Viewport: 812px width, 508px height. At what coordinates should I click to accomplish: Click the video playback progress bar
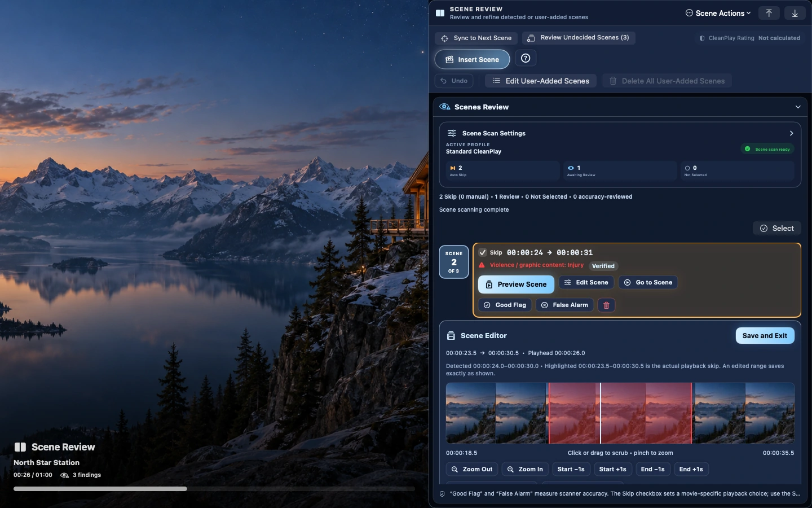coord(214,489)
